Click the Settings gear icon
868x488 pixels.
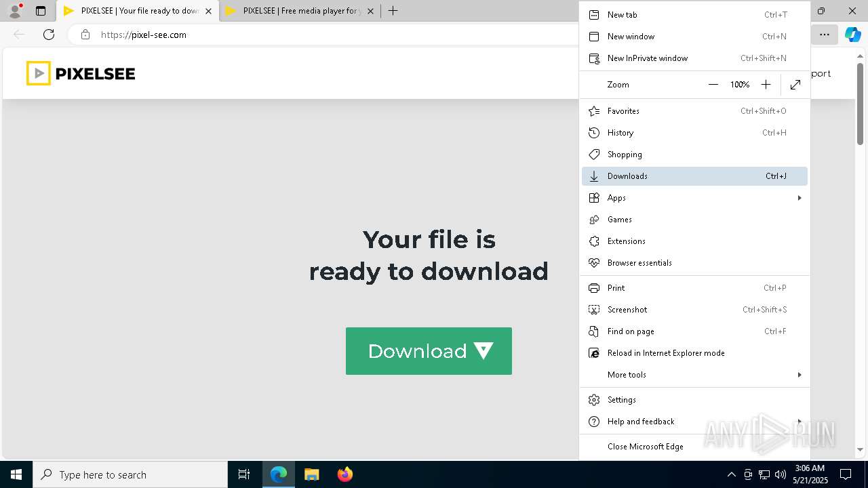pos(594,400)
